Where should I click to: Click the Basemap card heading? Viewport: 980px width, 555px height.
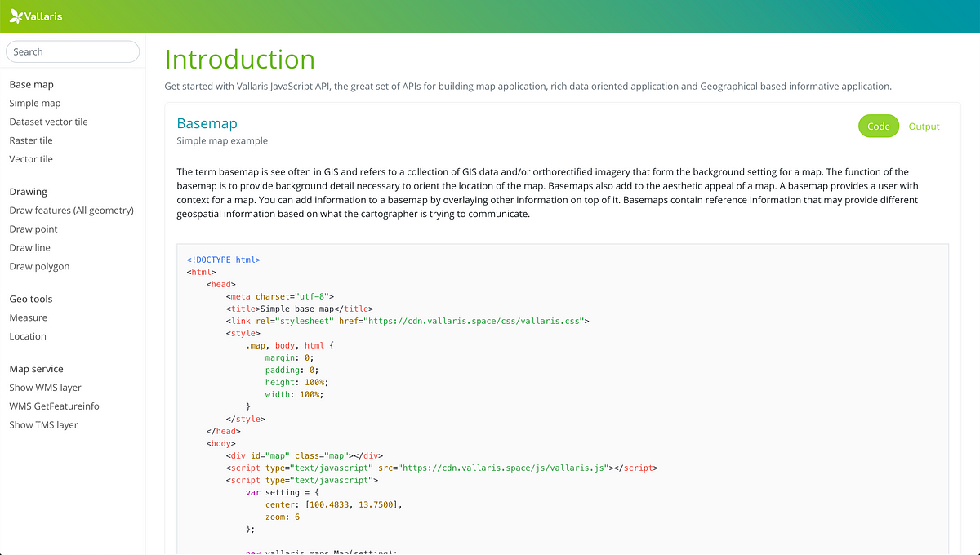coord(207,123)
